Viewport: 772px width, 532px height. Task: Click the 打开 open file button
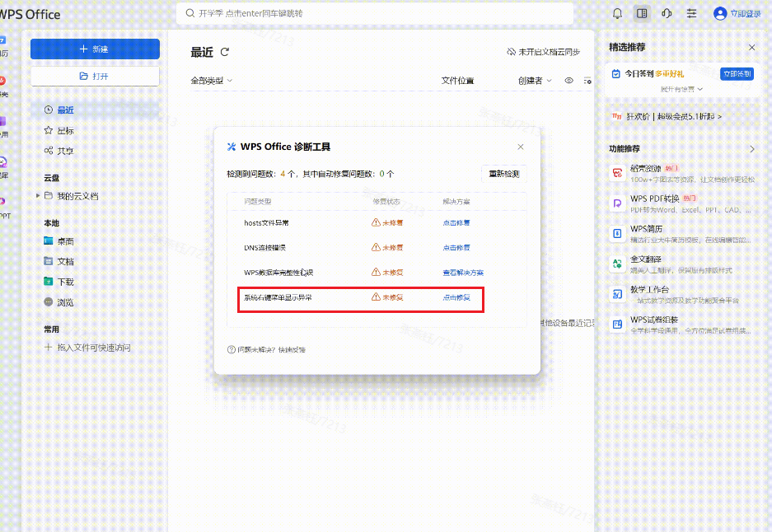pyautogui.click(x=95, y=76)
